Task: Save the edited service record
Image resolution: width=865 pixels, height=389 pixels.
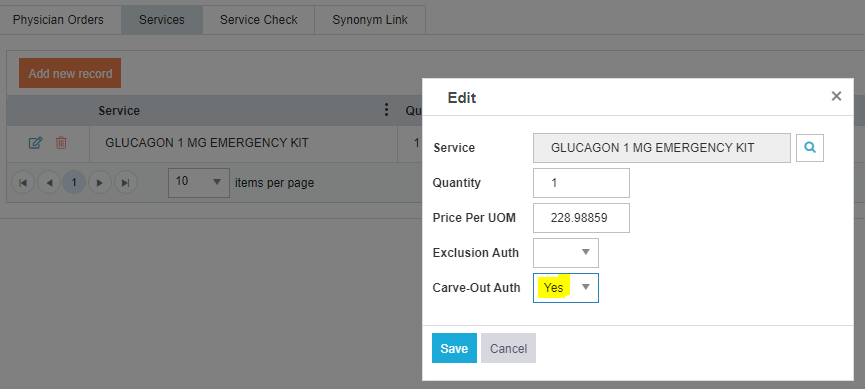Action: coord(454,348)
